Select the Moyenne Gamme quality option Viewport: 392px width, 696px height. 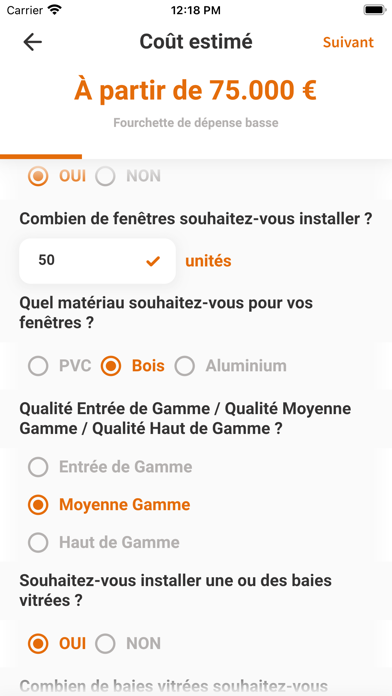coord(109,505)
